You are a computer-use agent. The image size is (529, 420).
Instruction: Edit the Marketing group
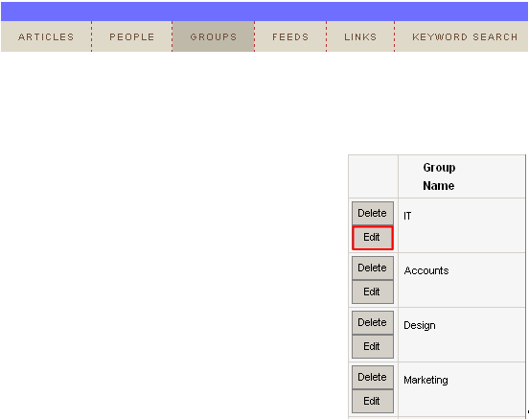click(x=373, y=402)
